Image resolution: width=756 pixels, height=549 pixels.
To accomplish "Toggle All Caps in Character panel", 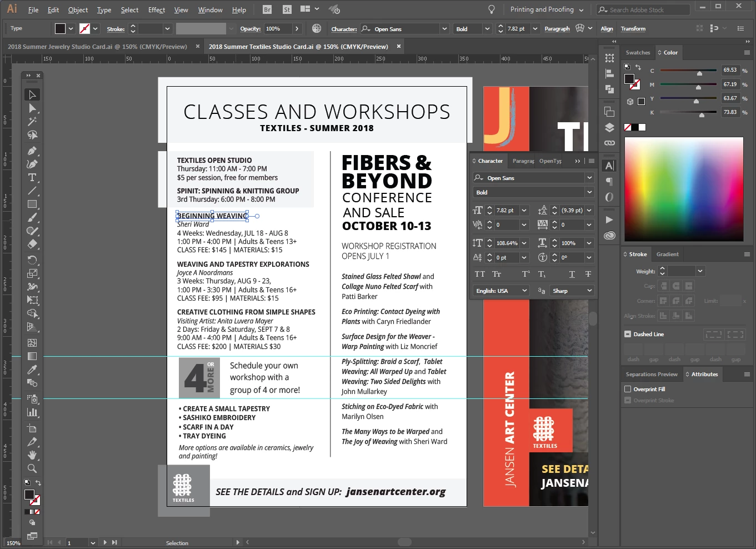I will 480,274.
